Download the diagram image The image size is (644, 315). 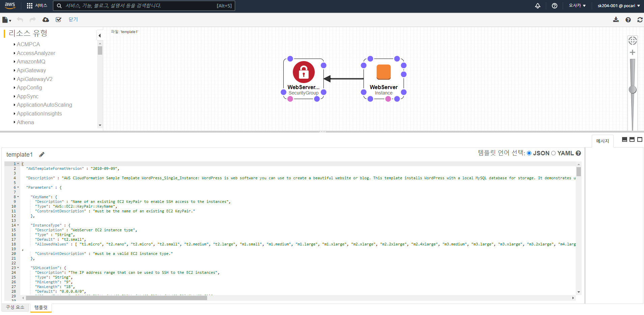coord(616,20)
